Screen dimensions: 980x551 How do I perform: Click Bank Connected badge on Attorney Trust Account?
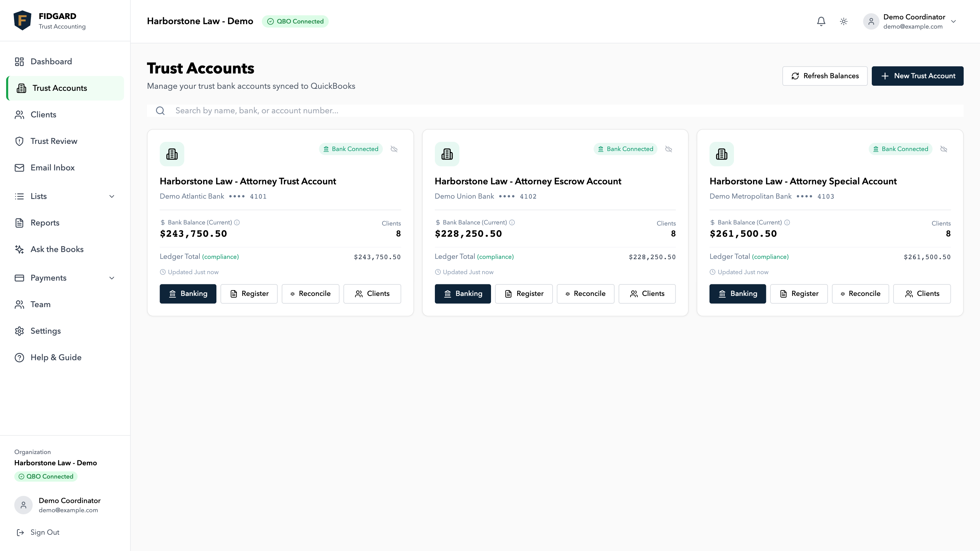(x=351, y=149)
